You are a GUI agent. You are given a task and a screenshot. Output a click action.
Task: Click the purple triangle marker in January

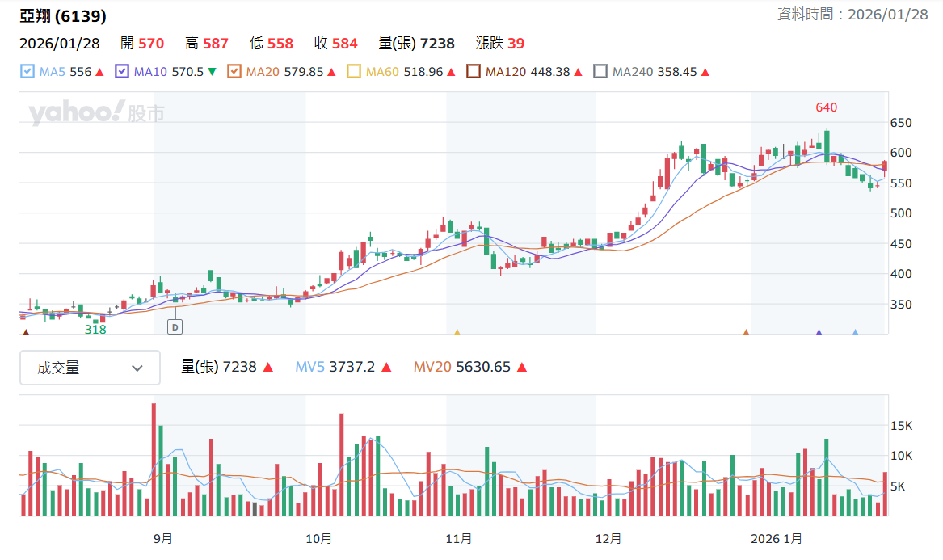tap(819, 331)
